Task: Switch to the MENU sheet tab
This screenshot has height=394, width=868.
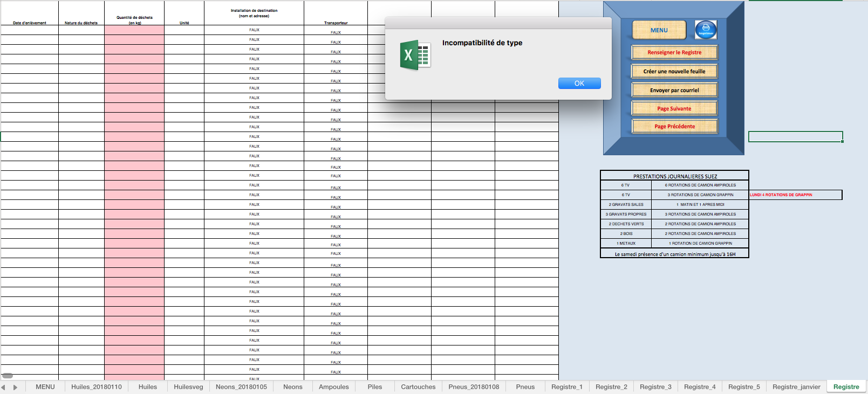Action: pos(45,387)
